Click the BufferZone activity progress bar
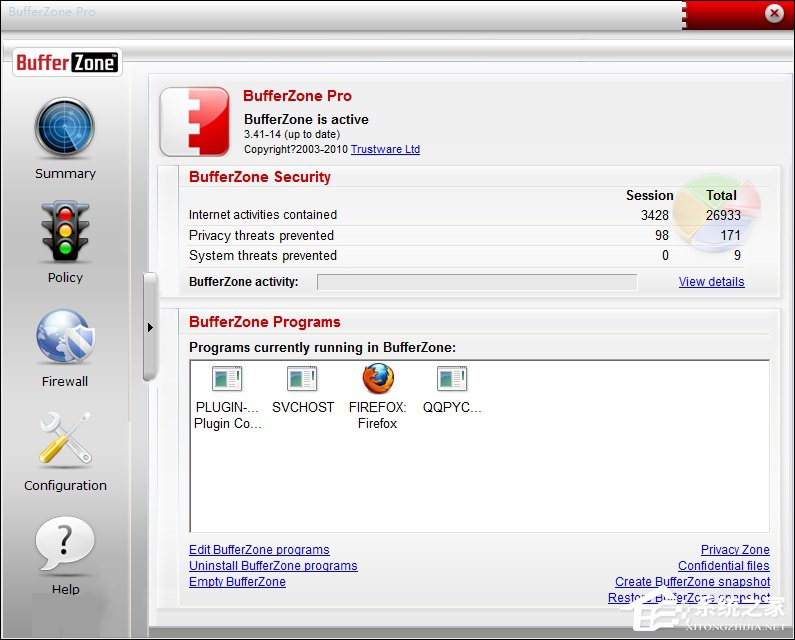Viewport: 795px width, 640px height. [477, 282]
